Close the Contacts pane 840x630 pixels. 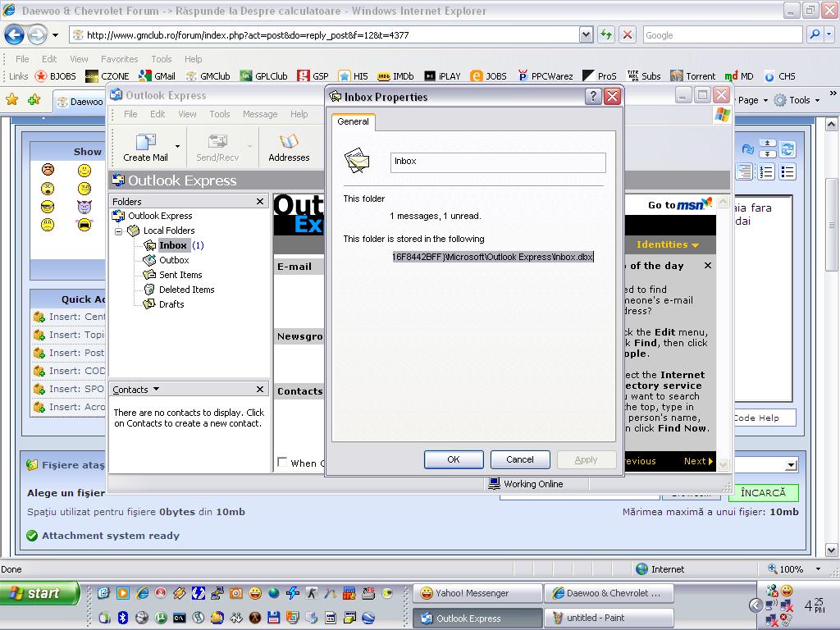click(x=260, y=390)
